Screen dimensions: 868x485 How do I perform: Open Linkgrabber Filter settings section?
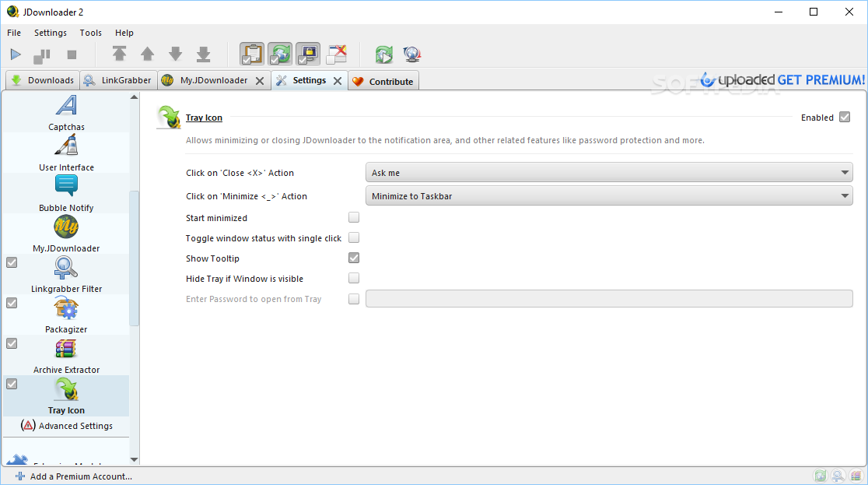click(66, 274)
